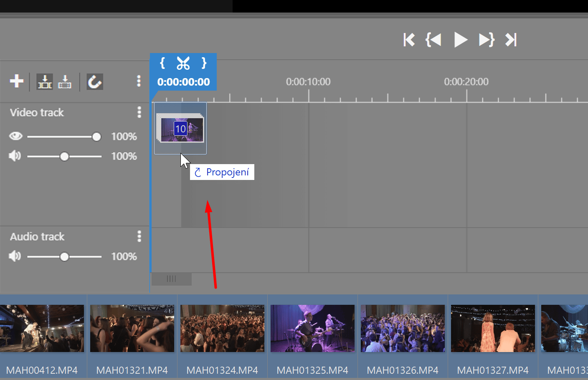Select the partially visible drummer clip thumbnail
The height and width of the screenshot is (380, 588).
[565, 328]
